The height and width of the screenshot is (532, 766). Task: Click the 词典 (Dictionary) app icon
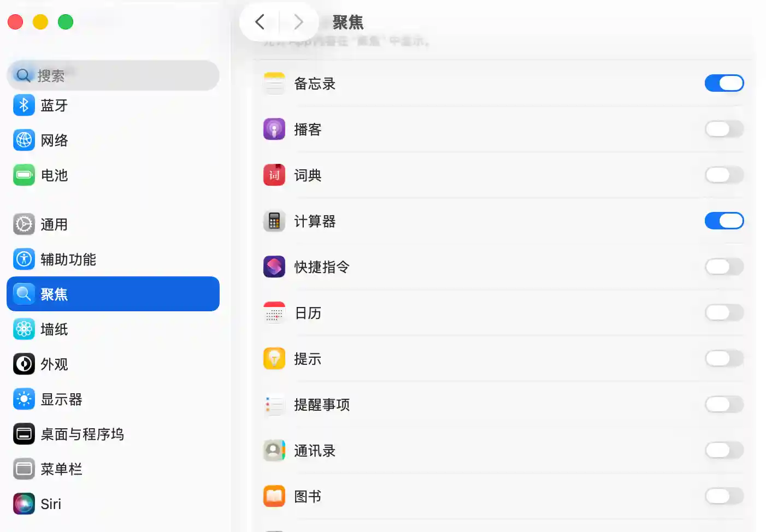274,175
